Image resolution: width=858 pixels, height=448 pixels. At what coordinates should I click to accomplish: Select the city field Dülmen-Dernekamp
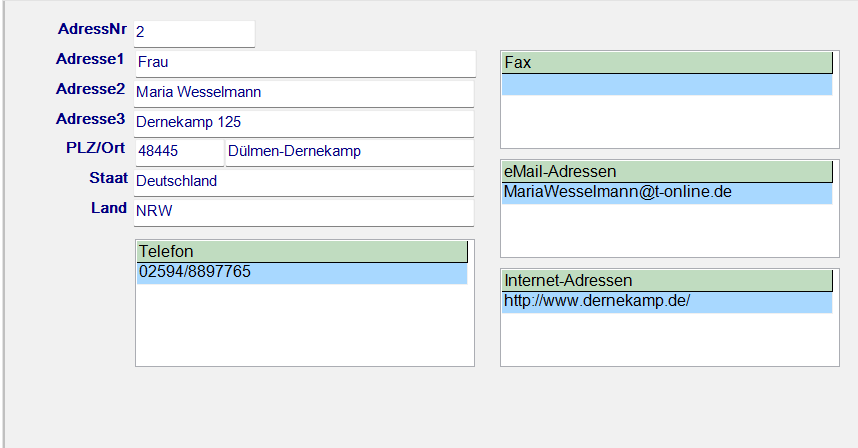coord(348,152)
